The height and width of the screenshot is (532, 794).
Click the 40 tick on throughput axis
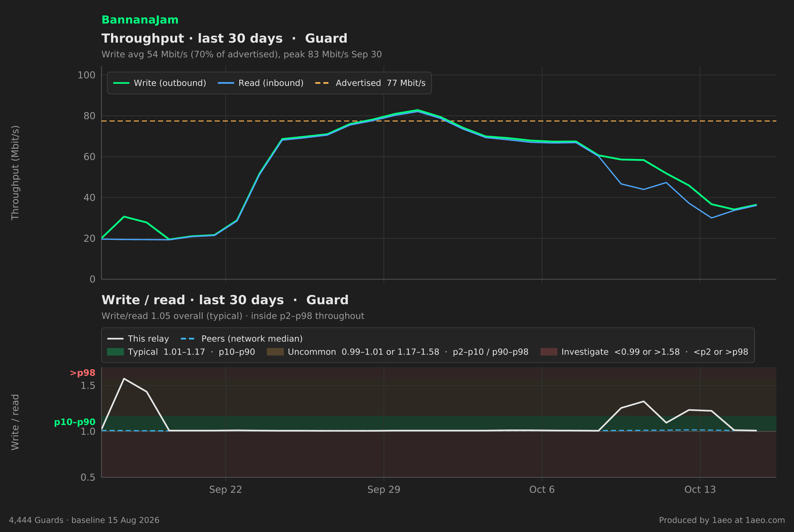(89, 198)
